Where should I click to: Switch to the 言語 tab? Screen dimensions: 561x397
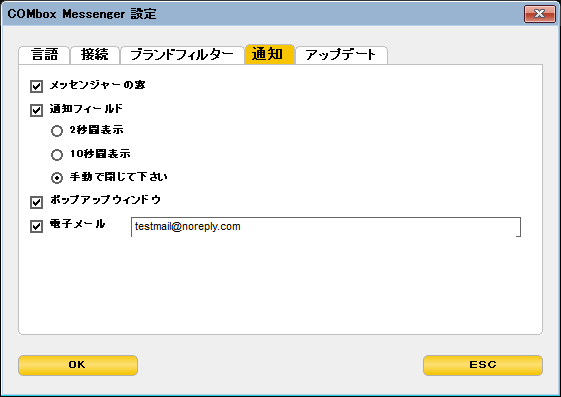[x=44, y=55]
